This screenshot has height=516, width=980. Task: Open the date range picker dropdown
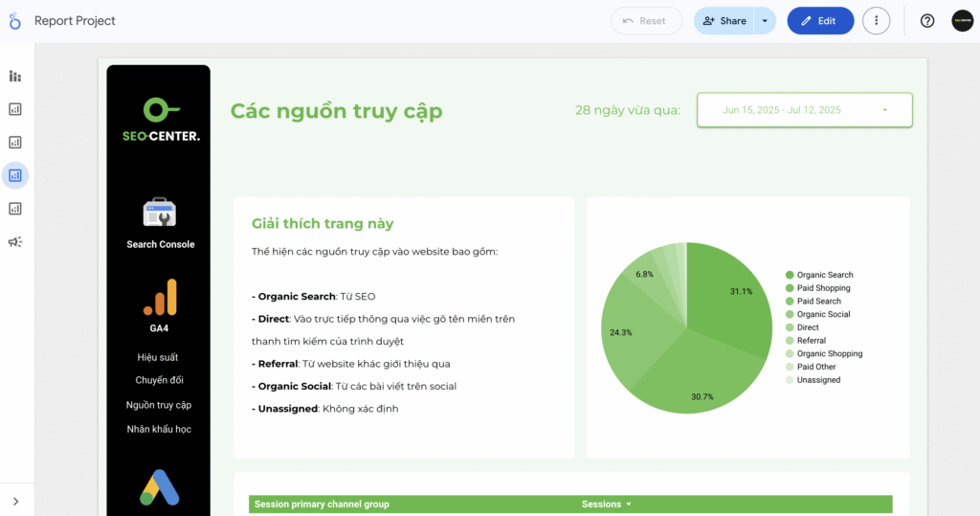click(x=804, y=110)
